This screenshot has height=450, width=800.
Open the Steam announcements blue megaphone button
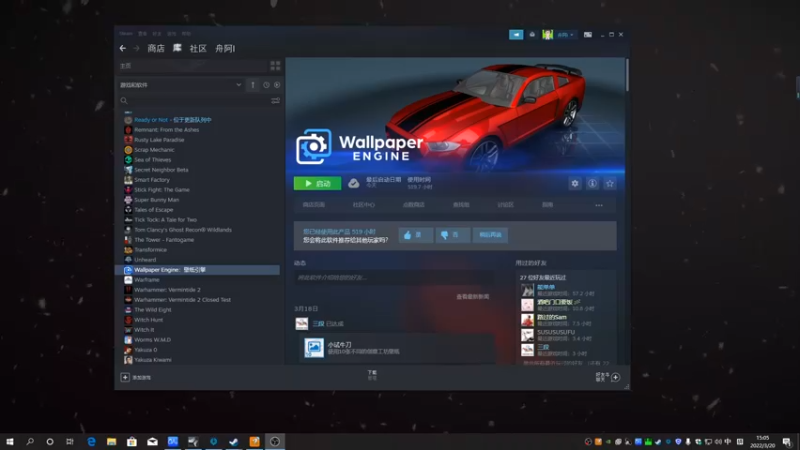[516, 35]
